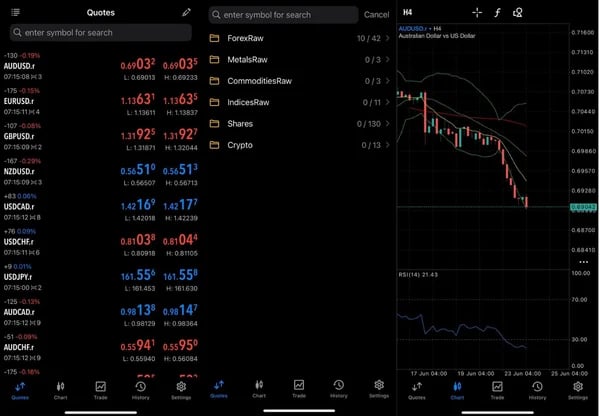
Task: Open History tab in Quotes screen
Action: [141, 390]
